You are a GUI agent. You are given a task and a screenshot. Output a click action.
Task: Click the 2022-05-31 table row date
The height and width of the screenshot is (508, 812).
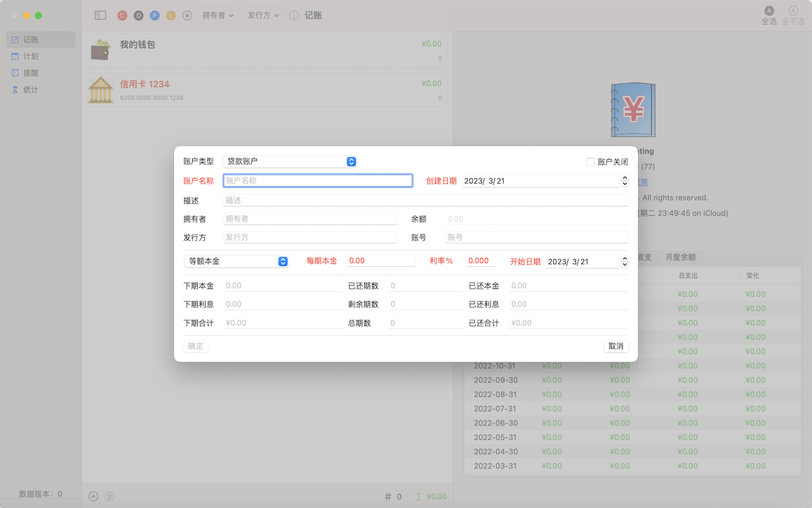(x=495, y=438)
